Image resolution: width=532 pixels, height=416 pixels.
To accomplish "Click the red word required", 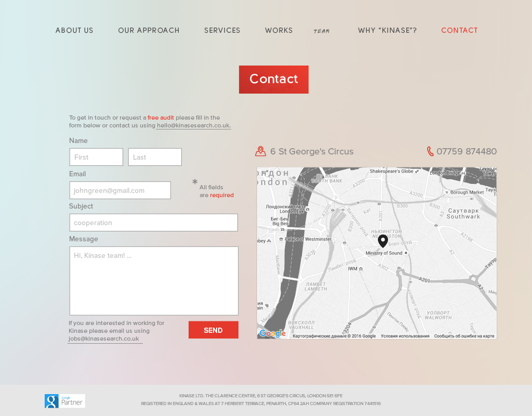I will tap(222, 195).
